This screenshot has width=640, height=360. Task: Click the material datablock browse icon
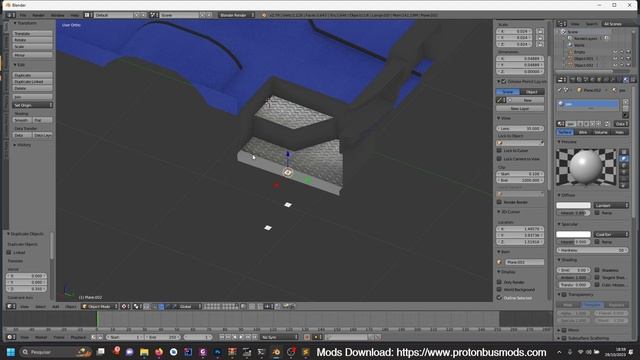(561, 124)
